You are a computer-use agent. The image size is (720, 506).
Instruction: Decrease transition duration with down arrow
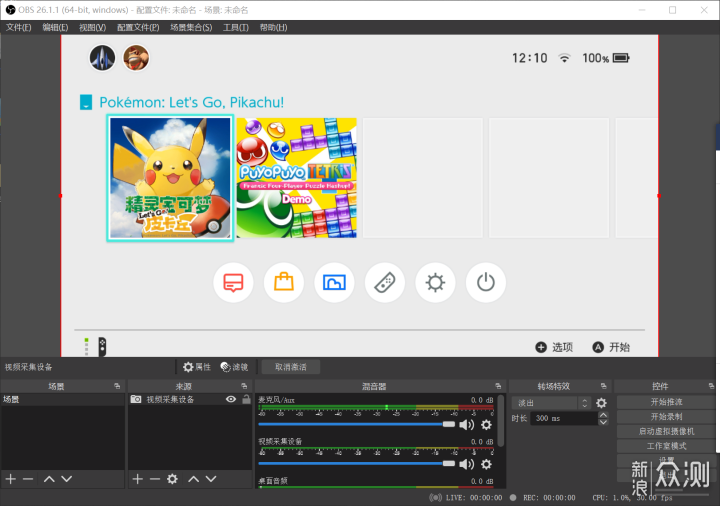(x=603, y=422)
